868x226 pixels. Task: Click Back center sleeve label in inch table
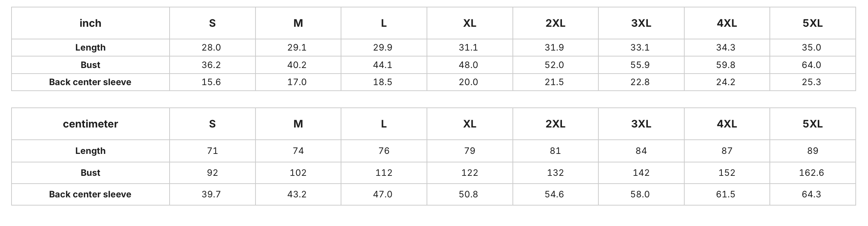(90, 82)
